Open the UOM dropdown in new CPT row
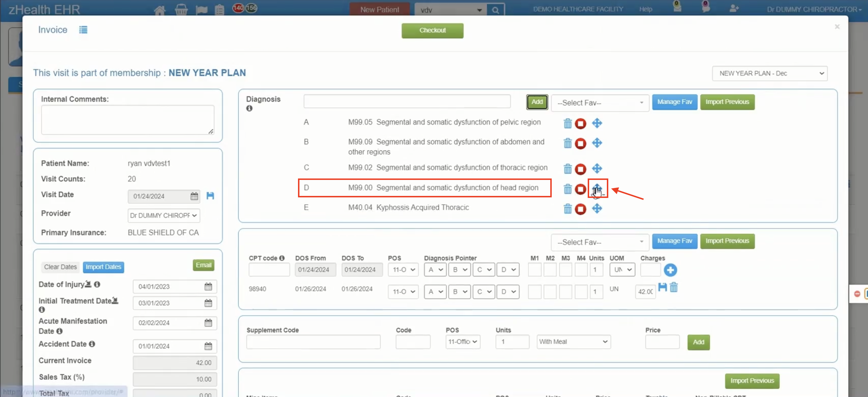The image size is (868, 397). point(622,269)
